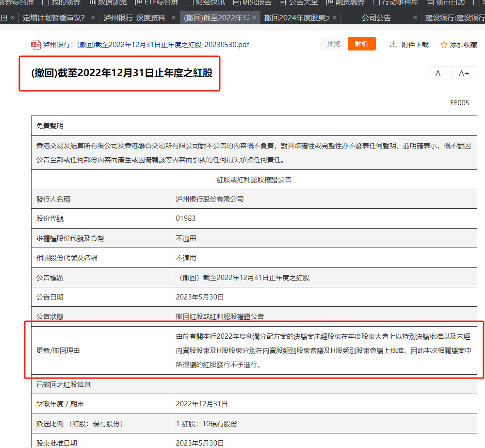This screenshot has width=485, height=448.
Task: Open the 定增计划暂缓审议 tab
Action: click(x=54, y=18)
